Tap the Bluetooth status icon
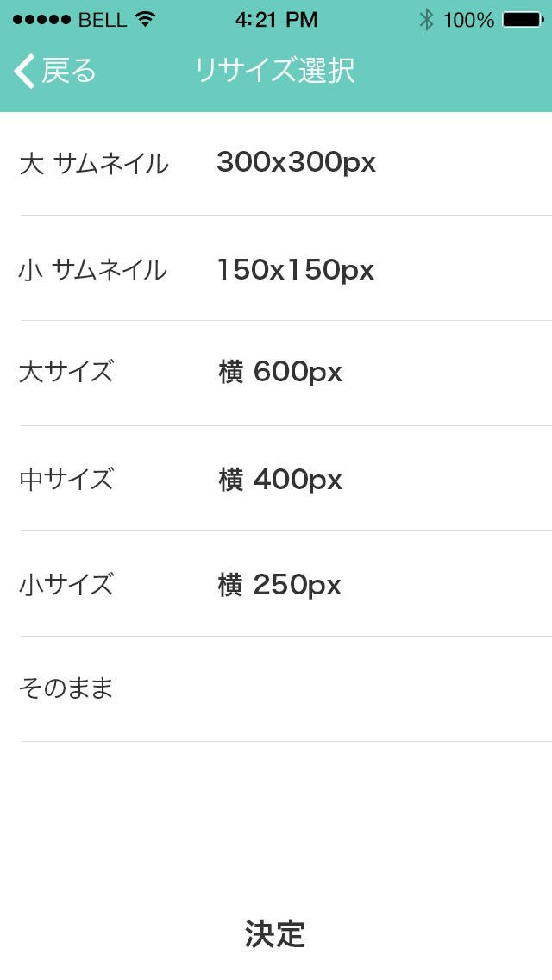This screenshot has width=552, height=980. [425, 19]
